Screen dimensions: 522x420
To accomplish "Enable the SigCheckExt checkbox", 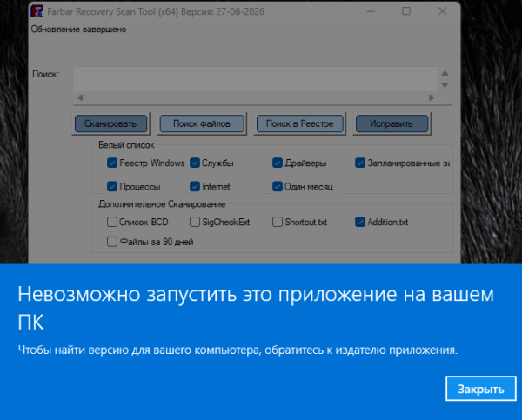I will [x=195, y=222].
